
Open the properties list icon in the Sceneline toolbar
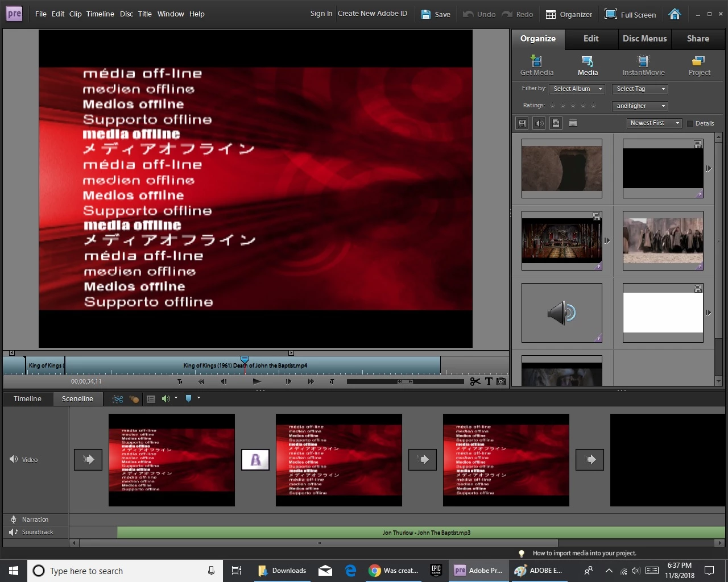[151, 399]
